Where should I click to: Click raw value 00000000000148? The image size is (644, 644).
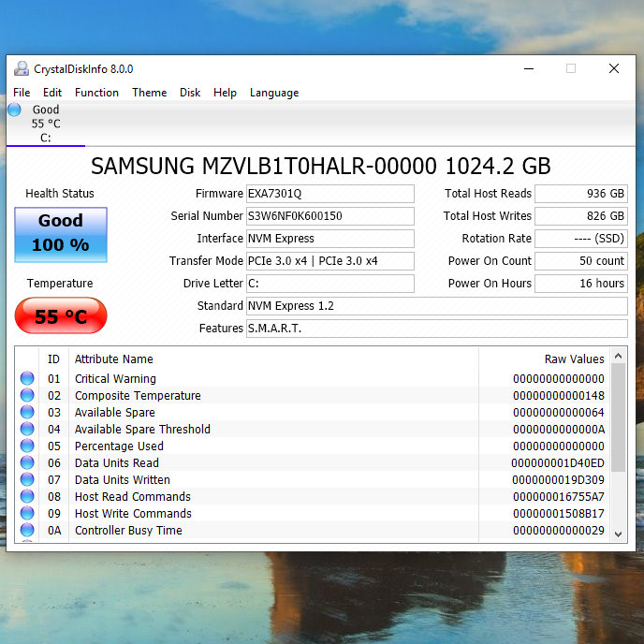559,396
